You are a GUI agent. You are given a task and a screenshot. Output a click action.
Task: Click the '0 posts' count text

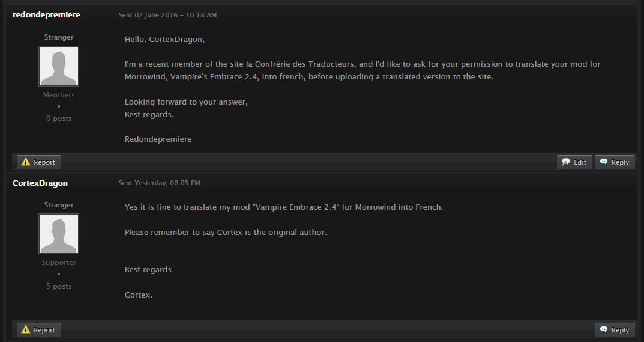tap(59, 118)
